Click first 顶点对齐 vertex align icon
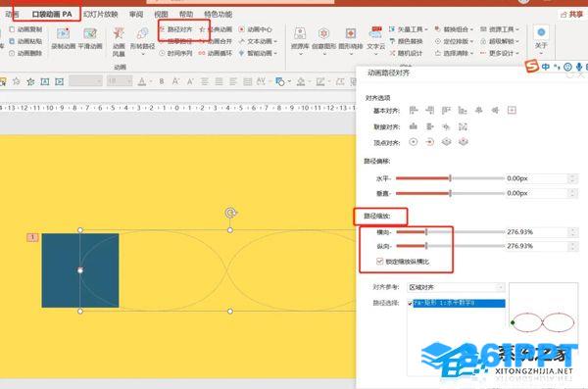The height and width of the screenshot is (389, 588). pyautogui.click(x=414, y=142)
